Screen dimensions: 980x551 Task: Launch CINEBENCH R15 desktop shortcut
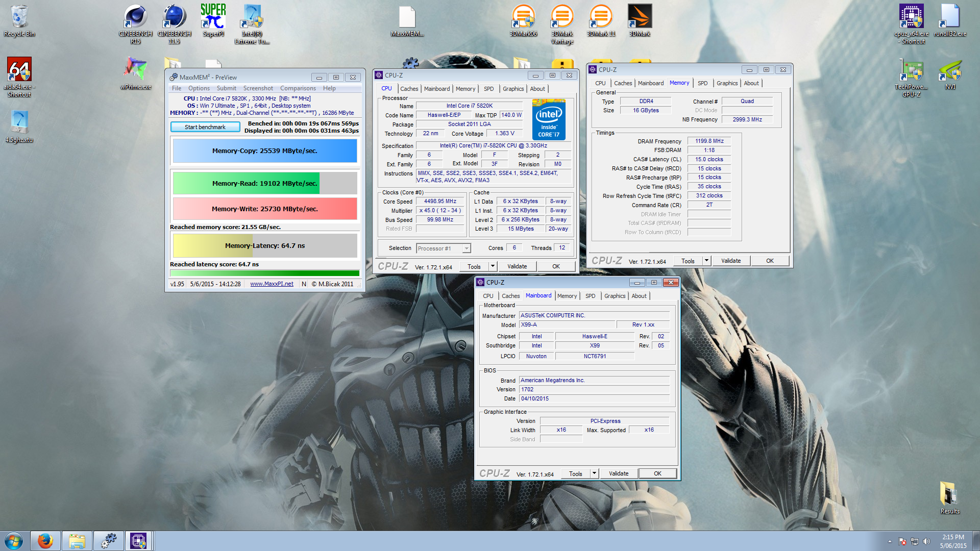[135, 23]
